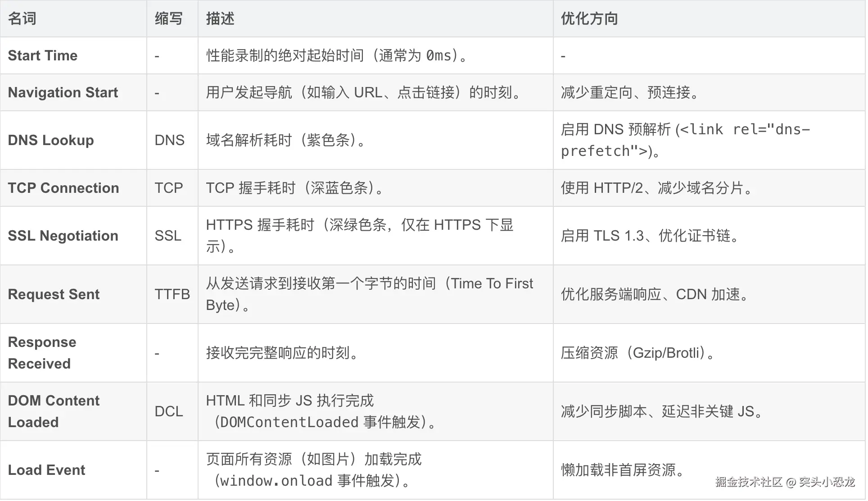
Task: Click the Request Sent term
Action: click(x=54, y=294)
